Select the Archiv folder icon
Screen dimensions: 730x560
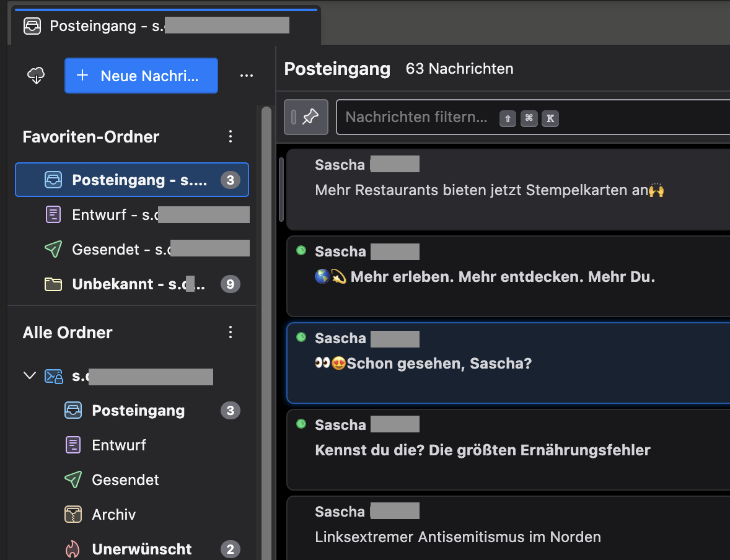[x=73, y=514]
